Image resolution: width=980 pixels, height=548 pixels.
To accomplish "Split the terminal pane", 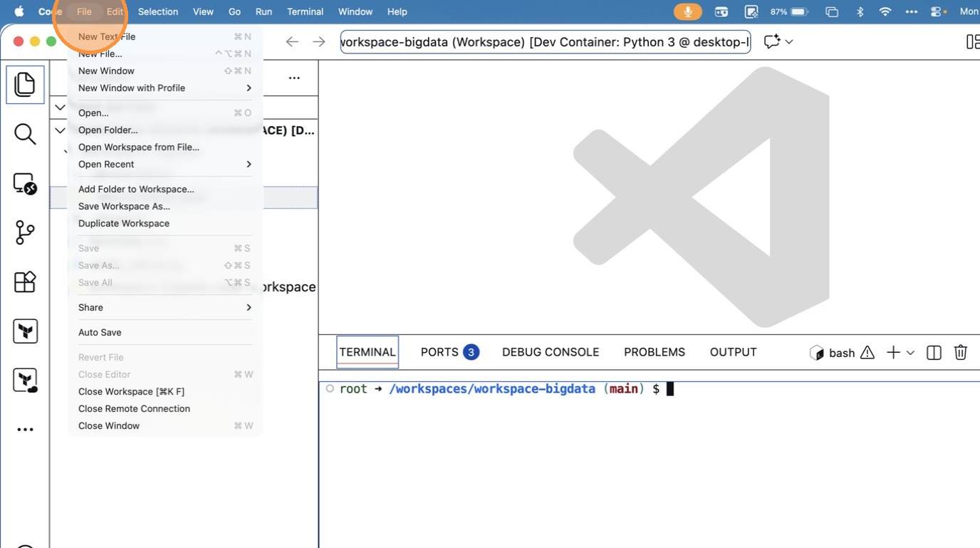I will point(934,352).
